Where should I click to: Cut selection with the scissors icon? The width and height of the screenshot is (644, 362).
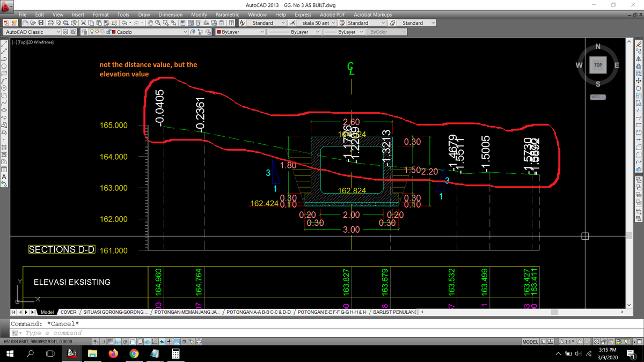point(84,23)
